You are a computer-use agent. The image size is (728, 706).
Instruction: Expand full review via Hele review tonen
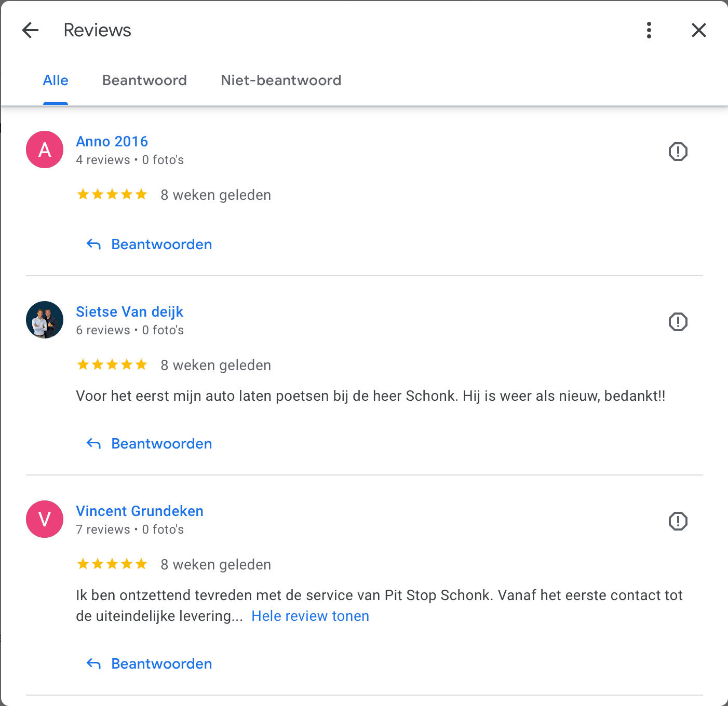[310, 616]
